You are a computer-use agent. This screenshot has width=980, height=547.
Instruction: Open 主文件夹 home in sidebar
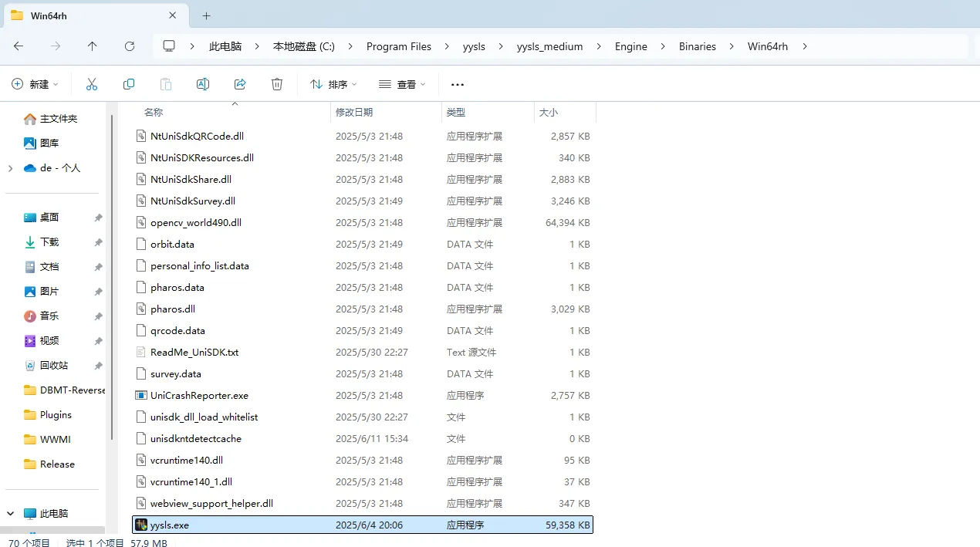[59, 119]
